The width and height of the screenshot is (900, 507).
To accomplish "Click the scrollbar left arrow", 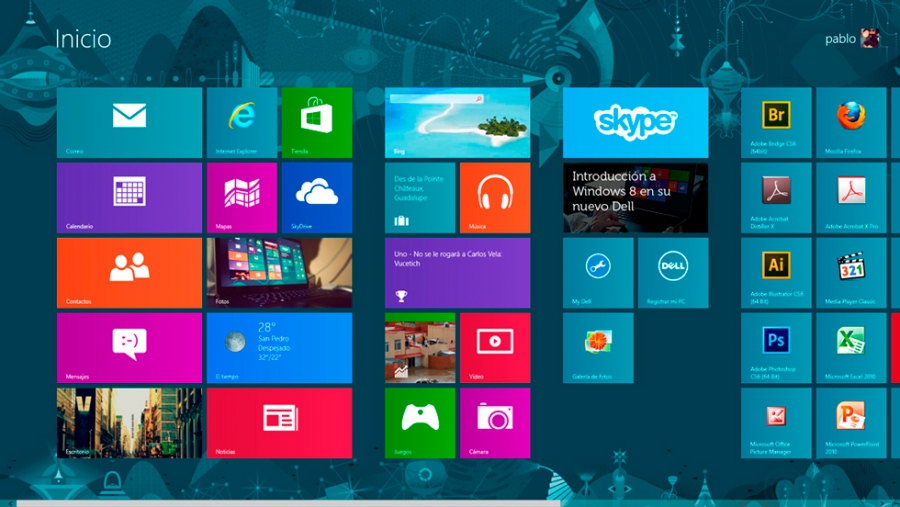I will coord(10,504).
